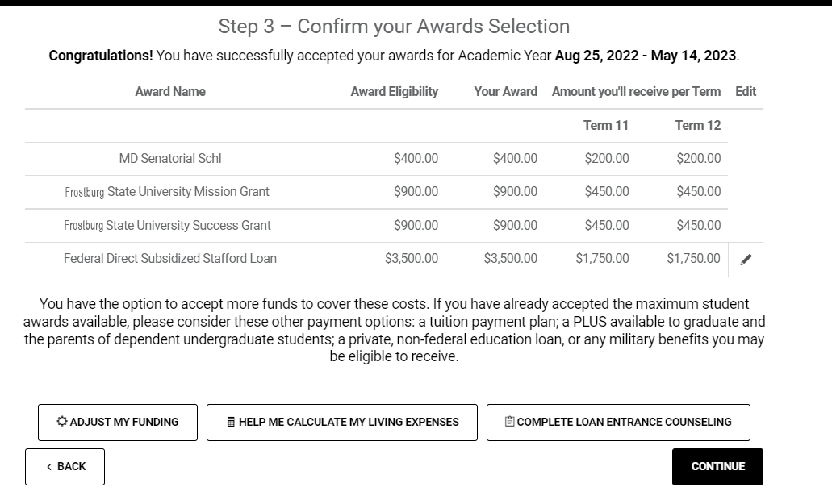Click the Term 12 column heading
This screenshot has height=504, width=832.
pyautogui.click(x=697, y=125)
